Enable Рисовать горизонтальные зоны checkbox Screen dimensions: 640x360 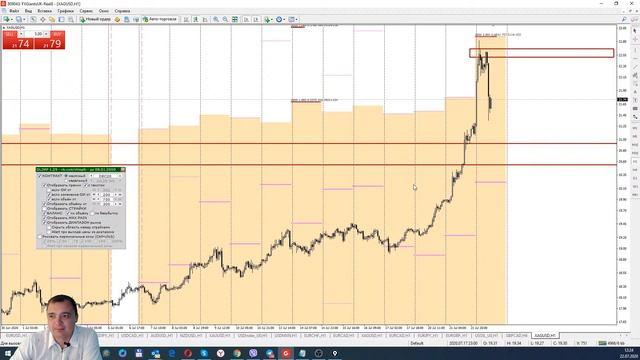(x=40, y=237)
